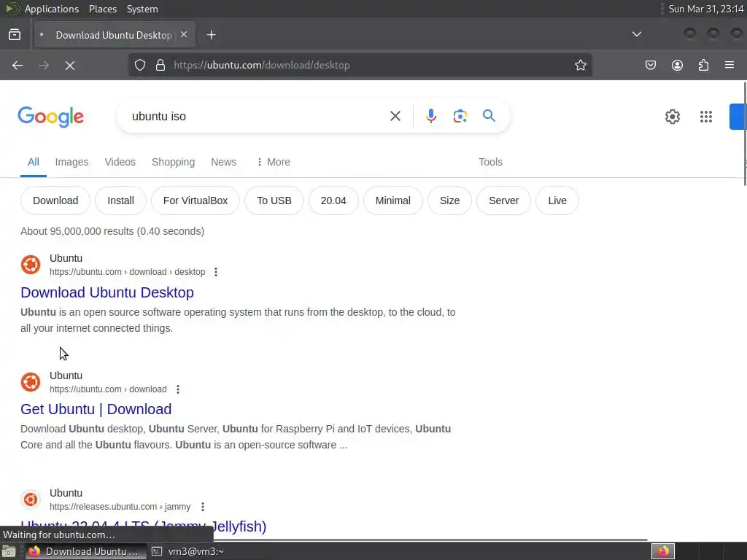Image resolution: width=747 pixels, height=560 pixels.
Task: Stop loading the page
Action: coord(70,65)
